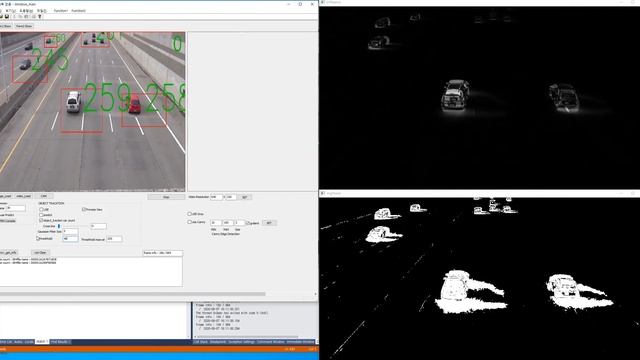Click the vertical scrollbar of the Watch panel
Image resolution: width=640 pixels, height=360 pixels.
(189, 320)
